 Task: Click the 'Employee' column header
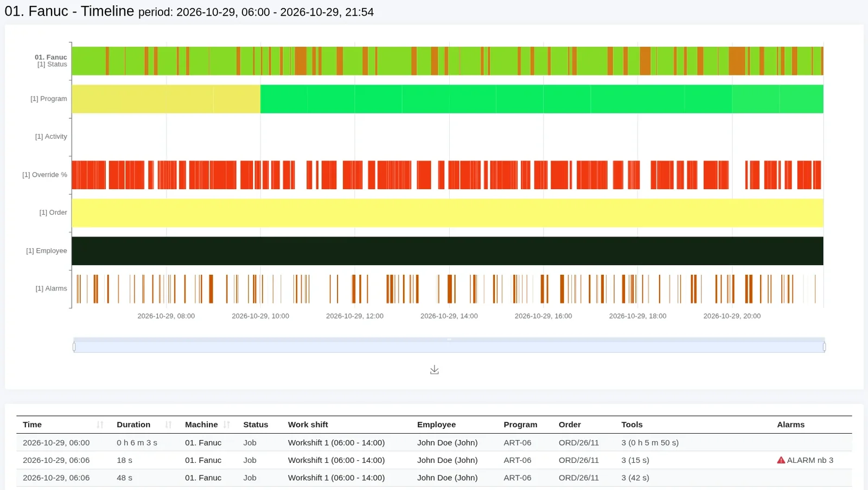pos(436,424)
